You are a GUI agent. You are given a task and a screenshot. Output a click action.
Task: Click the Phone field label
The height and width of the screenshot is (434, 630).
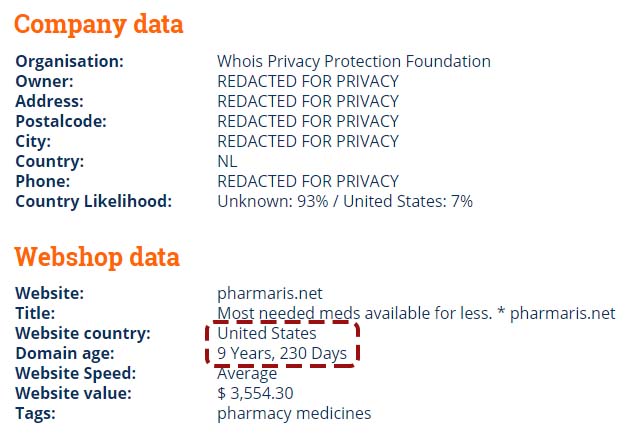tap(43, 181)
